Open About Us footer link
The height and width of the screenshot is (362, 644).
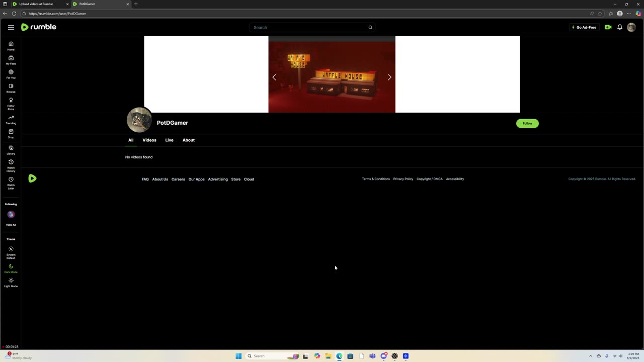(160, 179)
